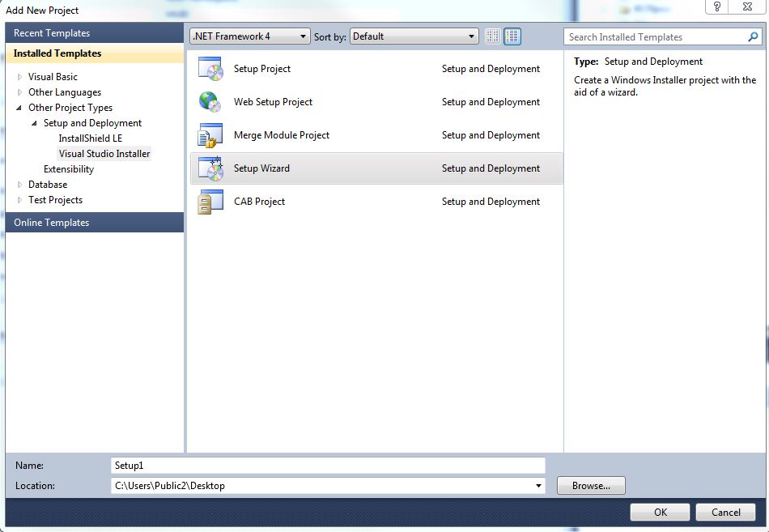Open the Location path dropdown
The width and height of the screenshot is (769, 532).
[x=539, y=486]
